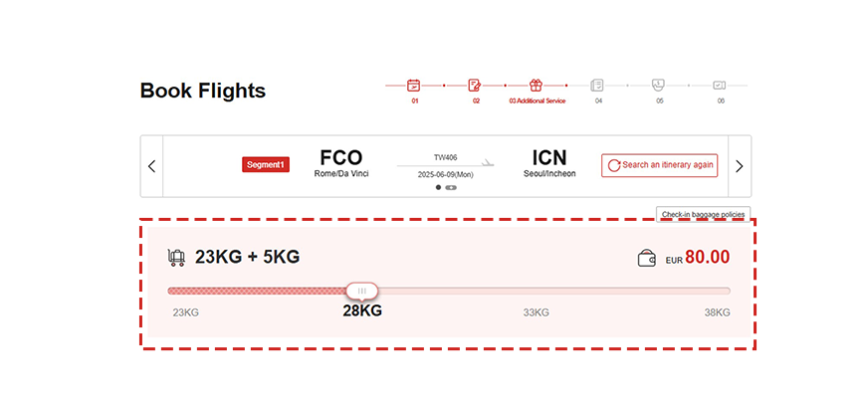This screenshot has height=408, width=868.
Task: Click the step 04 checklist icon
Action: (x=597, y=86)
